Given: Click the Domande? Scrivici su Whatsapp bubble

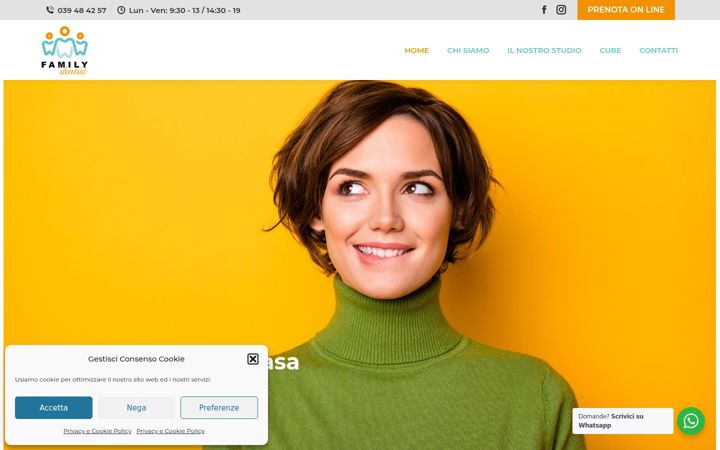Looking at the screenshot, I should tap(623, 421).
